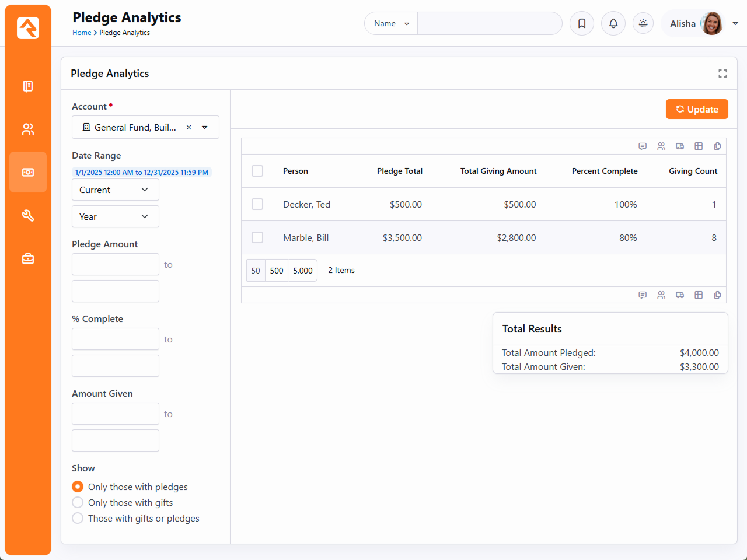
Task: Open the Finance section in sidebar
Action: (x=28, y=172)
